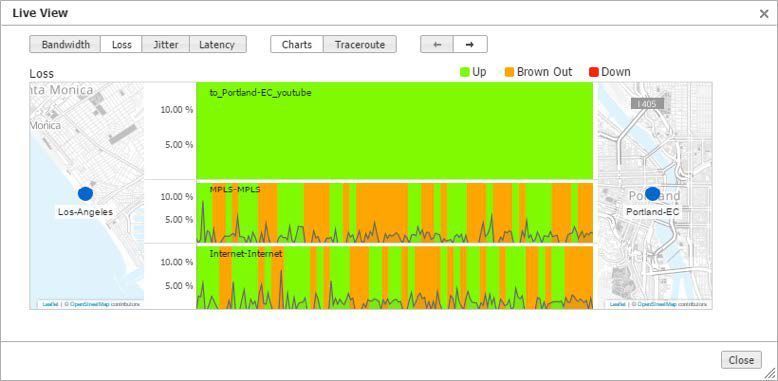Click the Close button
Viewport: 778px width, 381px height.
click(741, 360)
